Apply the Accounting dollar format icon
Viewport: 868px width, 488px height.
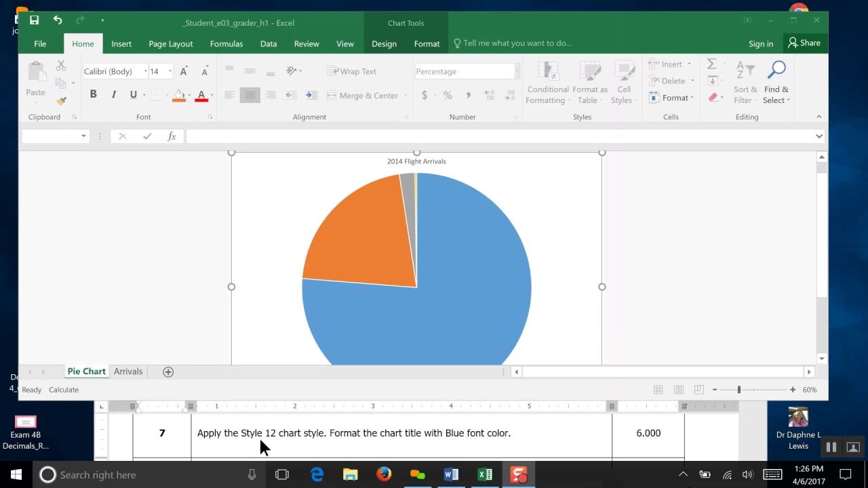tap(425, 96)
